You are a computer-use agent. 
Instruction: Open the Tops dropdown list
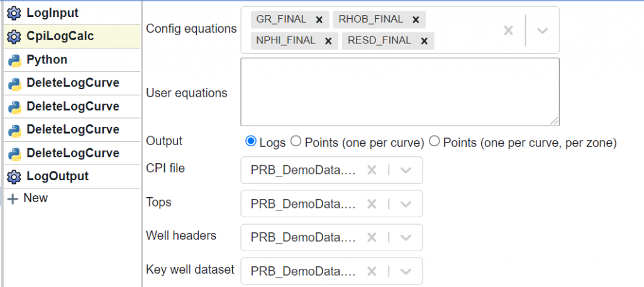click(406, 203)
